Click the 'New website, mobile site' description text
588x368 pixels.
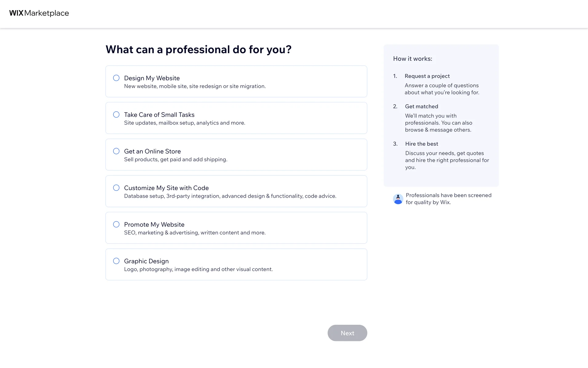tap(195, 86)
